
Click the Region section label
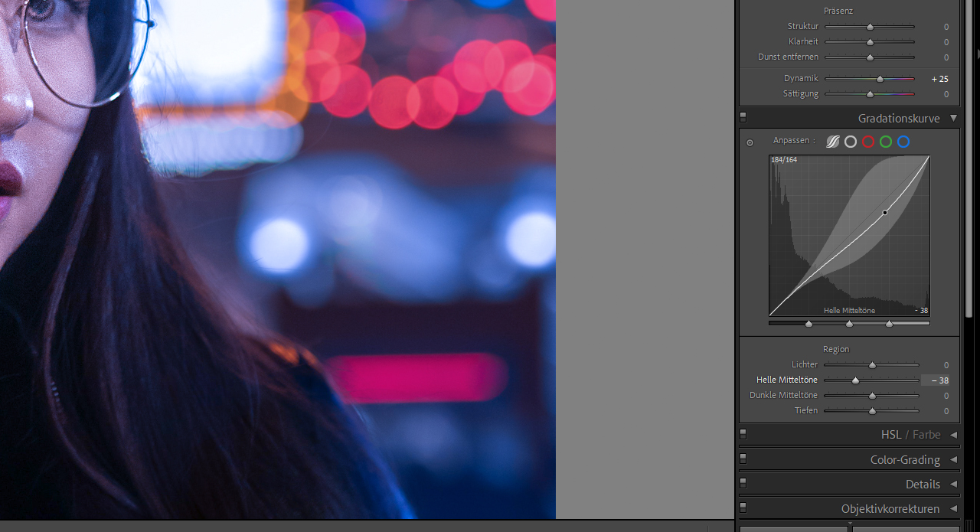point(836,349)
